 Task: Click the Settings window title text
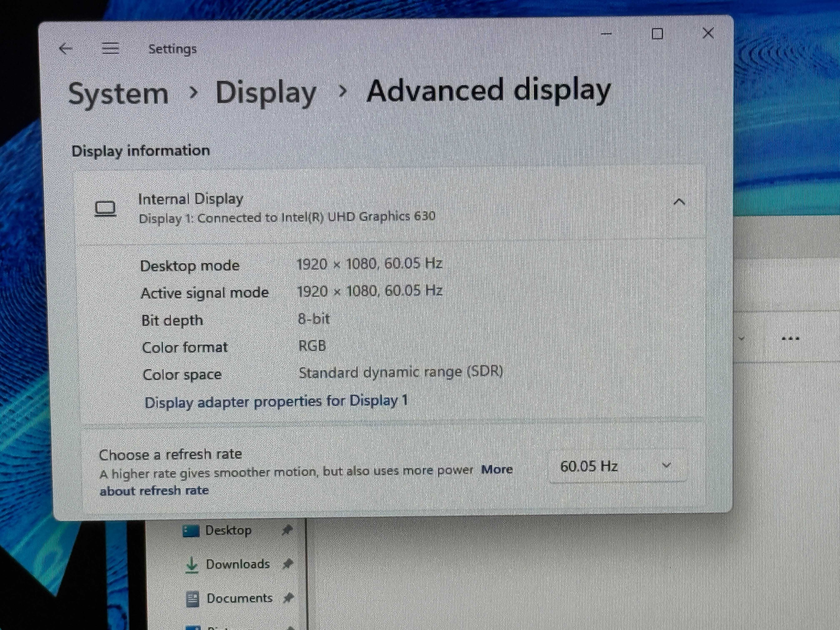(172, 49)
